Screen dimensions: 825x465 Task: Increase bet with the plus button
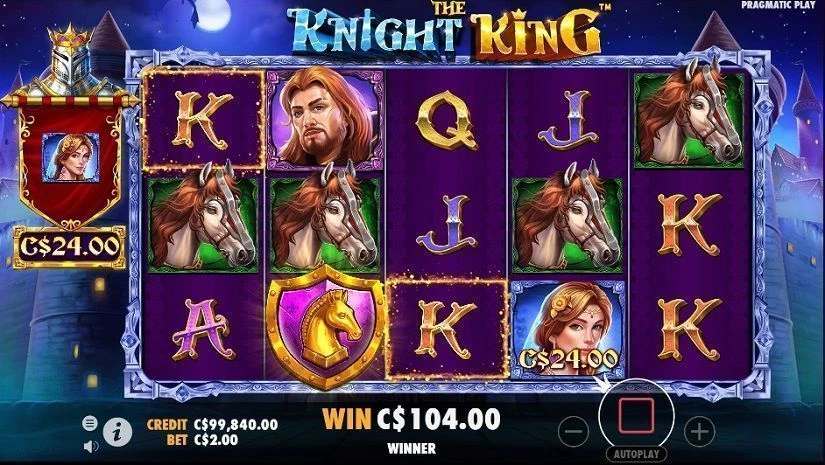(x=699, y=432)
